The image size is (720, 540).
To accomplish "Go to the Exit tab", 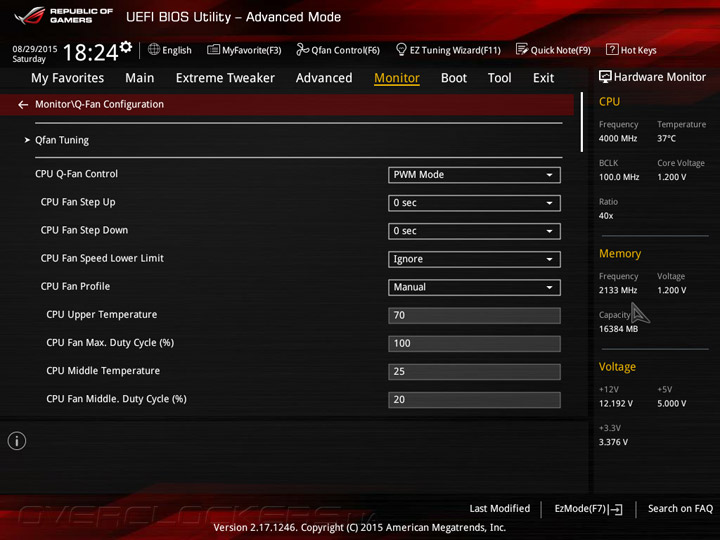I will (x=543, y=78).
